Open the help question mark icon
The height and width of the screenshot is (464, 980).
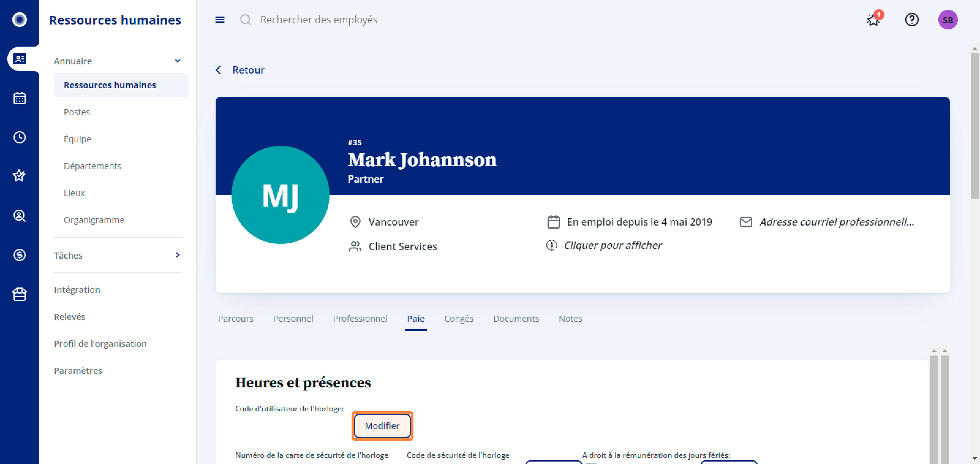pyautogui.click(x=911, y=19)
